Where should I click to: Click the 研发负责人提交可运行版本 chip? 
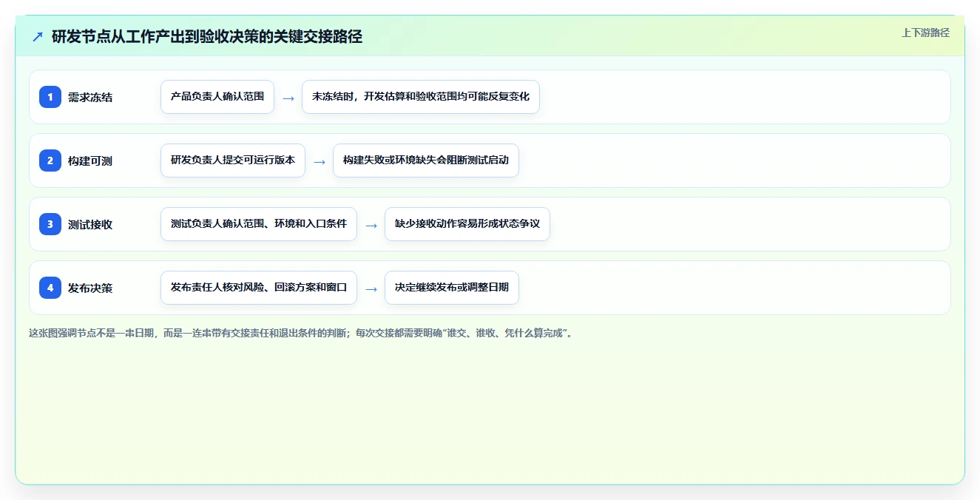233,161
